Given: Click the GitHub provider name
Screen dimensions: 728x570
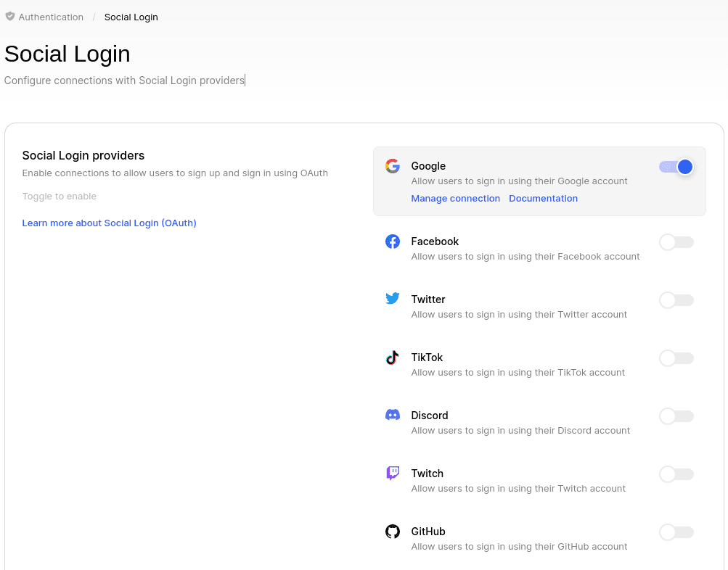Looking at the screenshot, I should pyautogui.click(x=428, y=532).
